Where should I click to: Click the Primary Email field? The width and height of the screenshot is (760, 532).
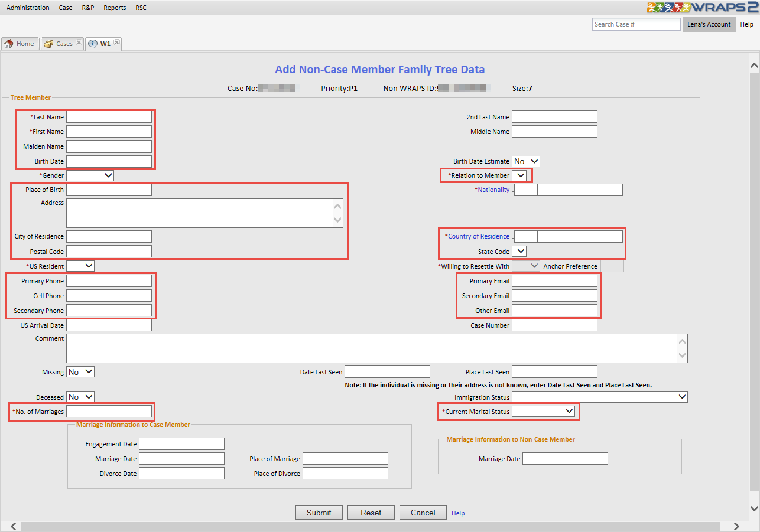tap(554, 281)
